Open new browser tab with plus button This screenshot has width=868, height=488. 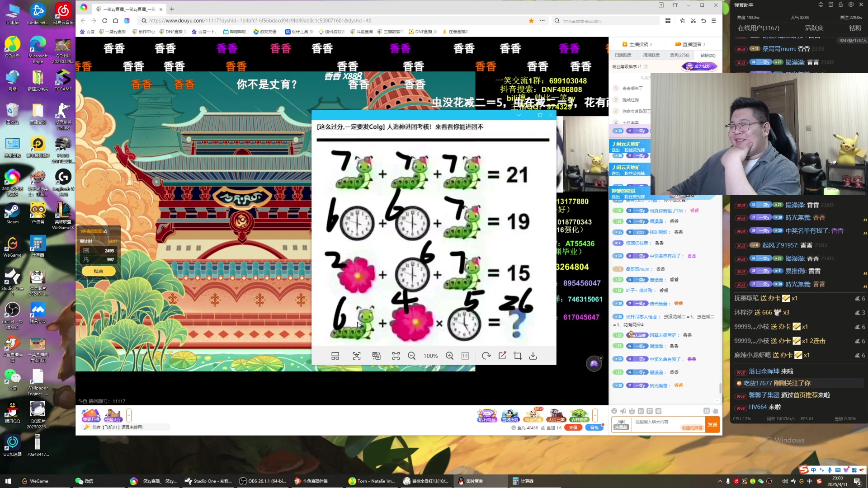point(172,9)
